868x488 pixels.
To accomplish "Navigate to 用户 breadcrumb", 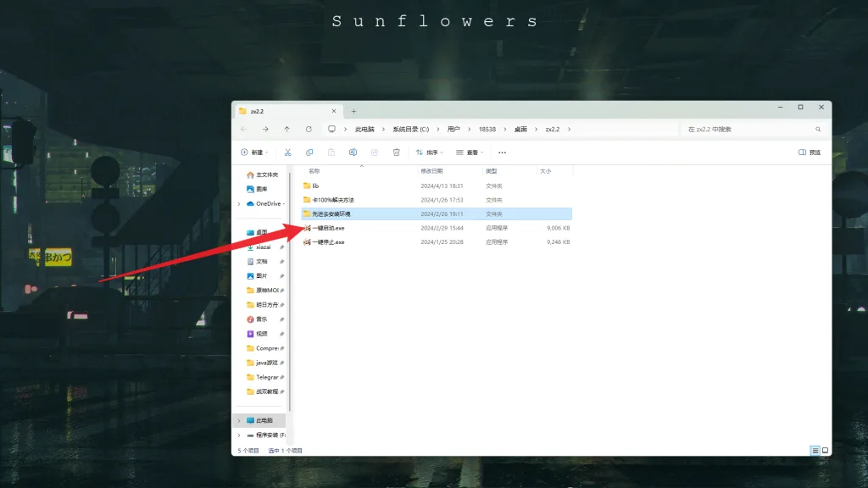I will (x=453, y=129).
